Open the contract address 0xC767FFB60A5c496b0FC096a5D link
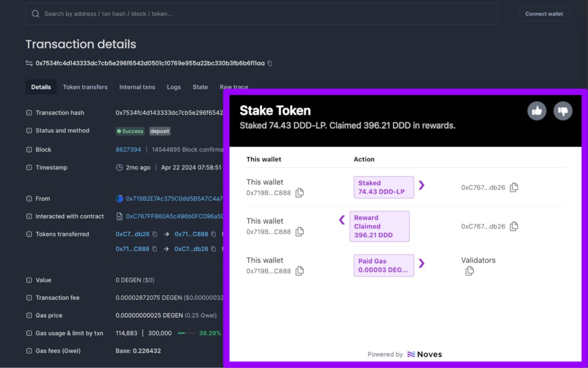Screen dimensions: 588x368 tap(175, 216)
